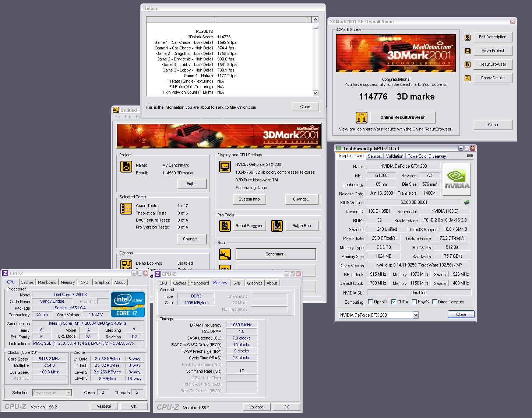Click the CAS# Latency 7.0 clocks value
532x418 pixels.
[242, 338]
